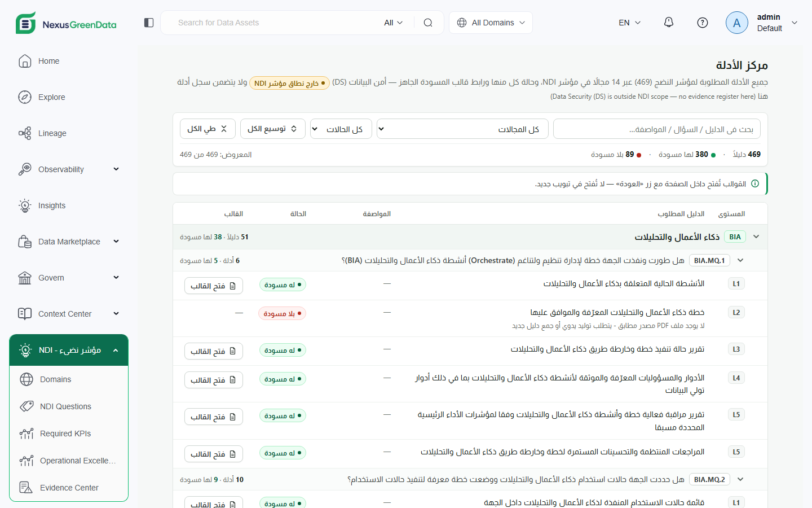Click the info icon in the templates notice
Image resolution: width=812 pixels, height=508 pixels.
[755, 183]
